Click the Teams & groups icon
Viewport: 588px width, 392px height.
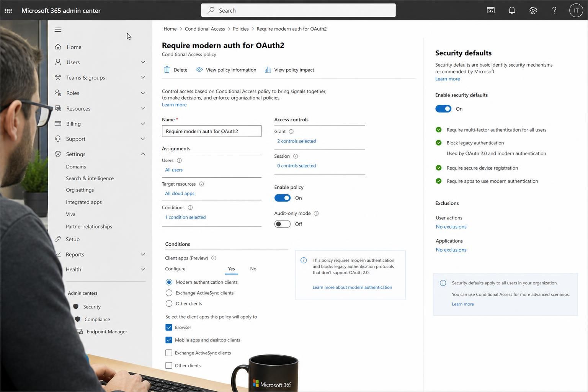pyautogui.click(x=58, y=77)
